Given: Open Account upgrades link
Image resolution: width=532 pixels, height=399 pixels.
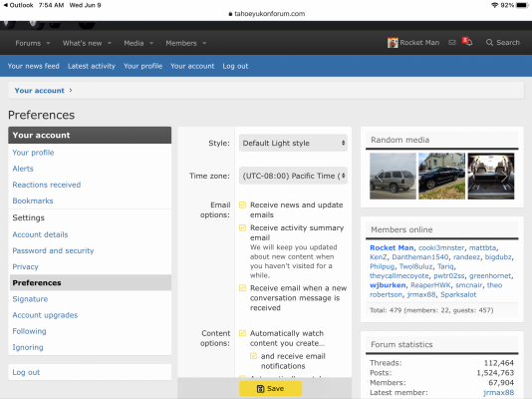Looking at the screenshot, I should click(x=45, y=315).
